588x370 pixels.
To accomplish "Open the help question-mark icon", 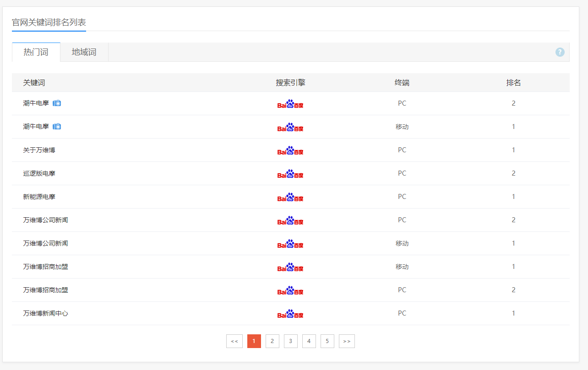I will tap(560, 52).
